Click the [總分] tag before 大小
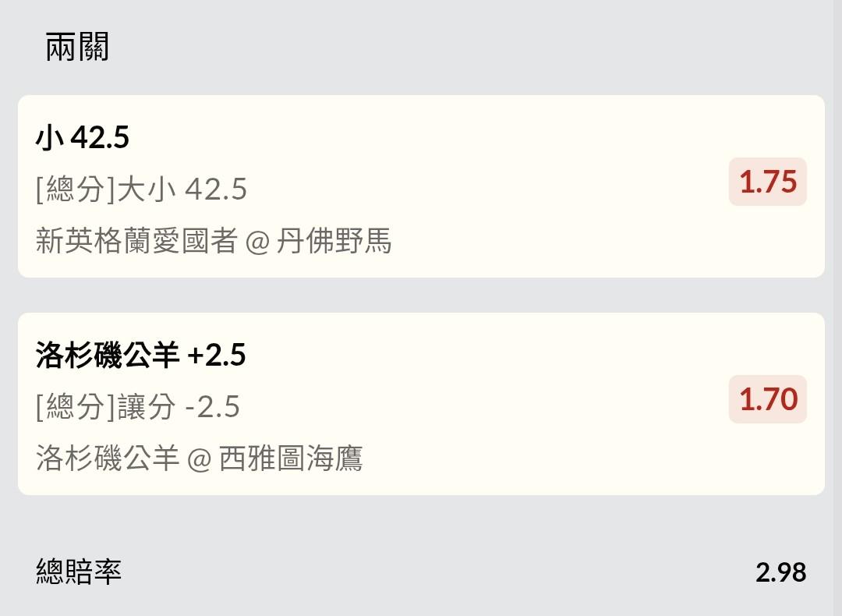The image size is (842, 616). tap(76, 189)
